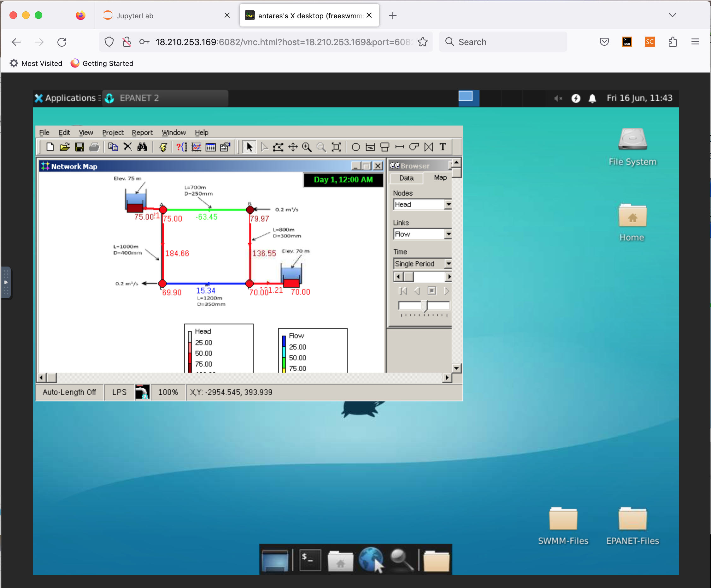Toggle the Auto-Length Off status panel
This screenshot has width=711, height=588.
point(69,392)
